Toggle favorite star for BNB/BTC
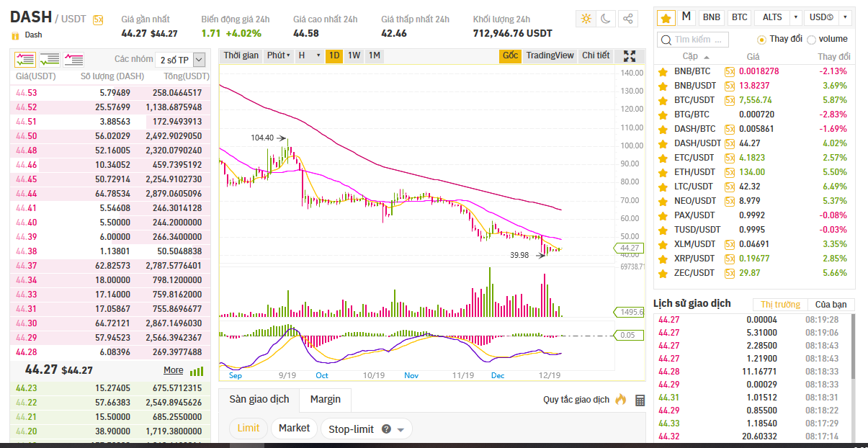 point(663,71)
